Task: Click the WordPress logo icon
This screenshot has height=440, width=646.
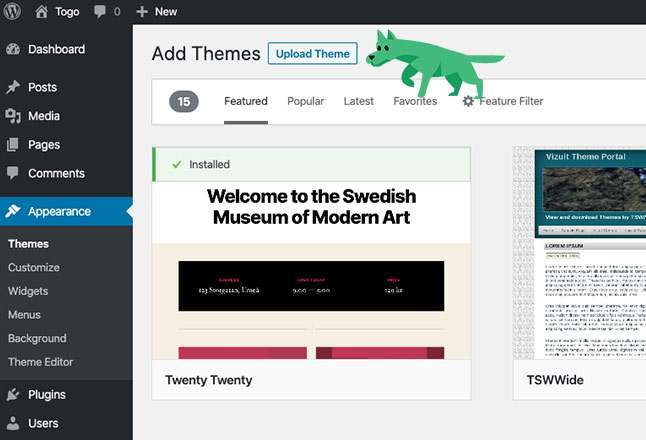Action: [12, 11]
